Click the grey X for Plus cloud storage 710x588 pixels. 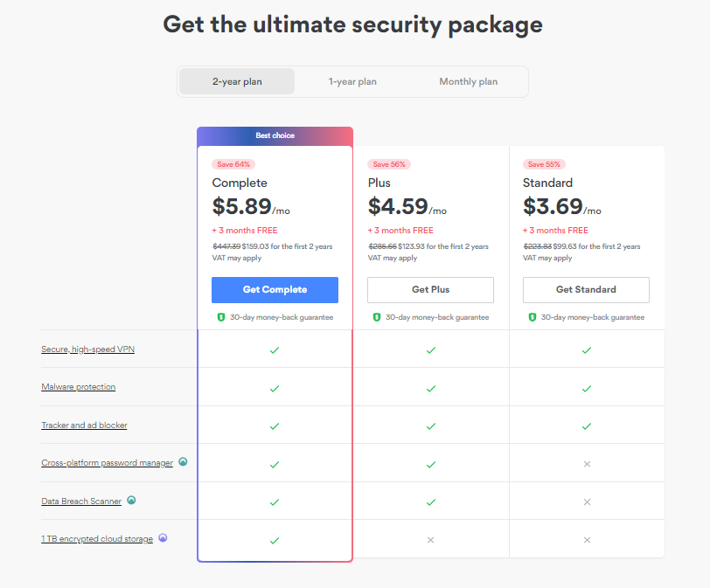tap(430, 540)
